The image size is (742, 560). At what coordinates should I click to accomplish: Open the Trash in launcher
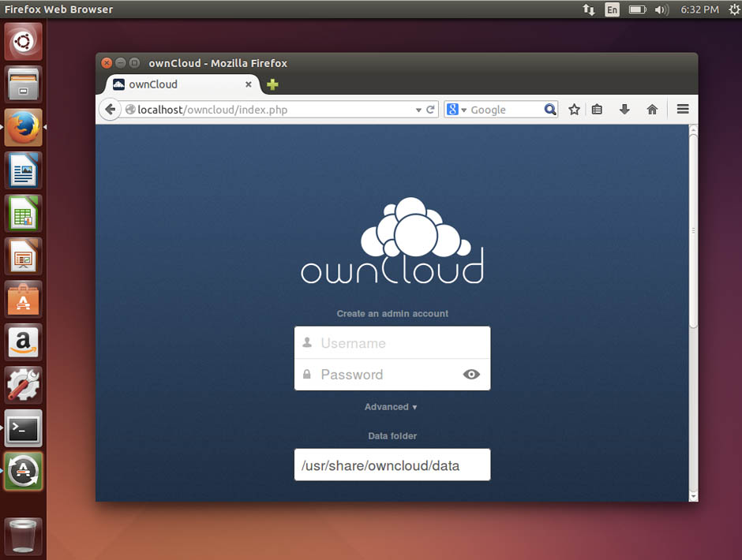point(23,536)
